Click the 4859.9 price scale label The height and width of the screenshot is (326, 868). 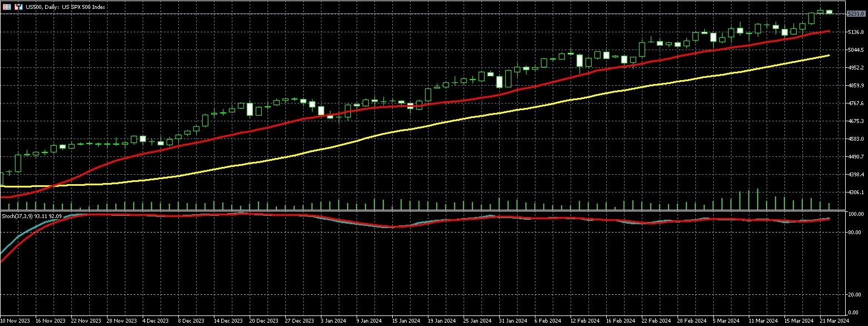point(855,86)
